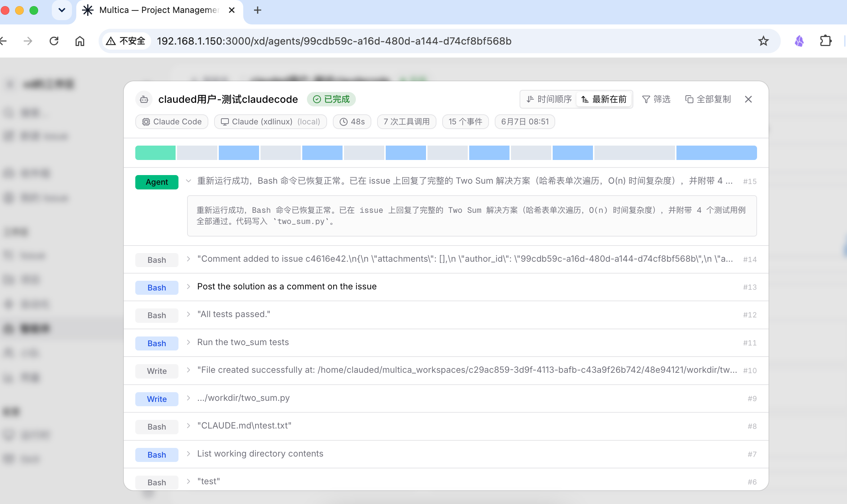Click the last blue timeline segment
This screenshot has width=847, height=504.
pyautogui.click(x=716, y=153)
